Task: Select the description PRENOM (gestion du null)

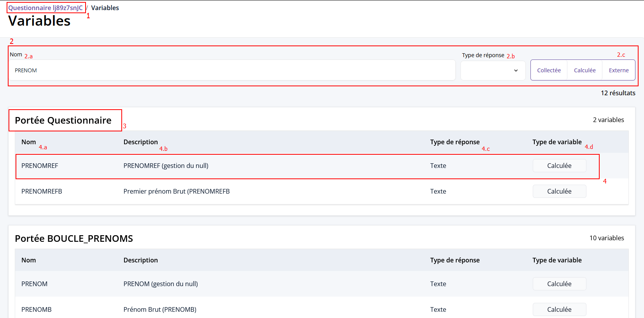Action: pos(161,284)
